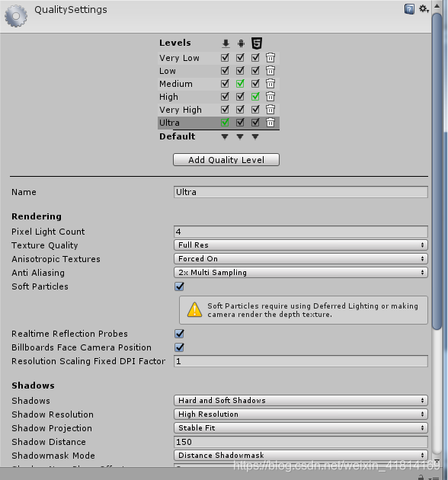Image resolution: width=448 pixels, height=480 pixels.
Task: Disable Realtime Reflection Probes
Action: [x=180, y=334]
